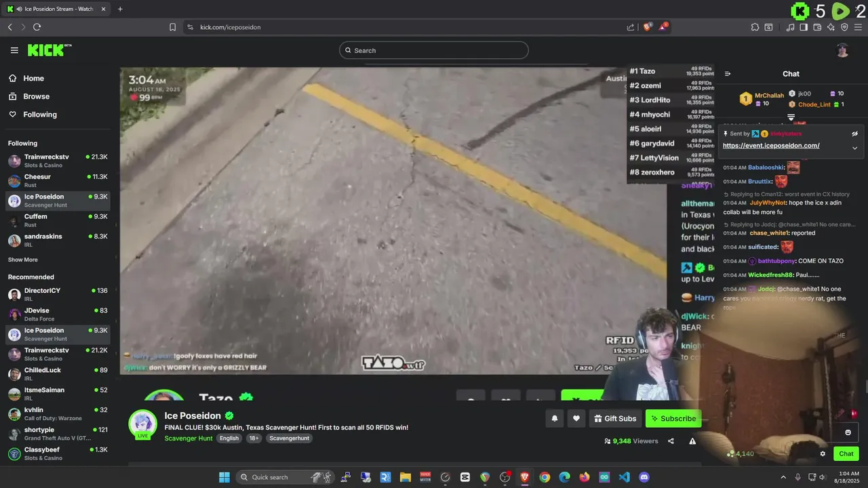Open the Brave Rewards triangle icon

tap(664, 27)
